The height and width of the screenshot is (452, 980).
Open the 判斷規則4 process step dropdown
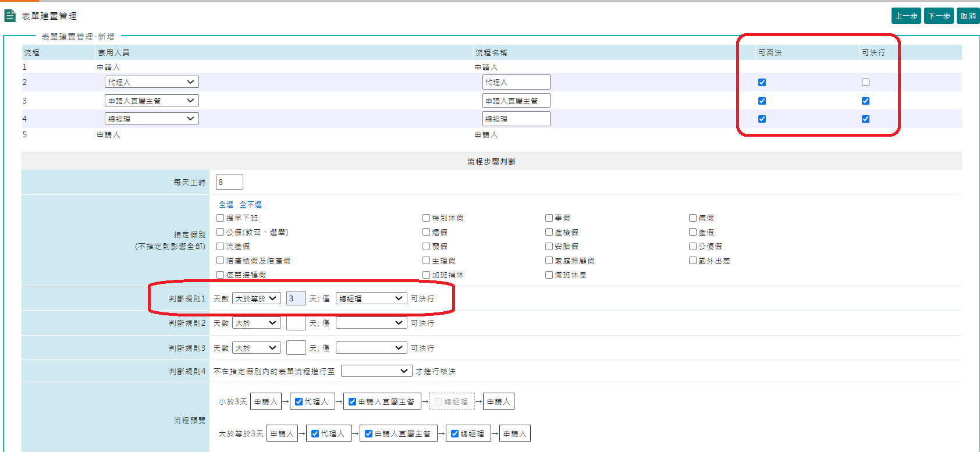point(377,371)
